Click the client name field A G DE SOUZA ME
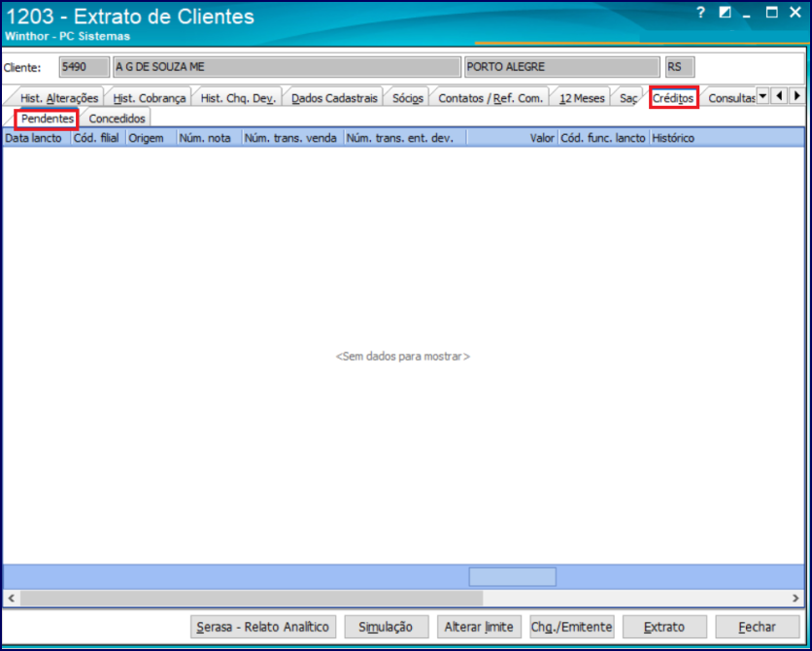This screenshot has height=651, width=812. (287, 67)
